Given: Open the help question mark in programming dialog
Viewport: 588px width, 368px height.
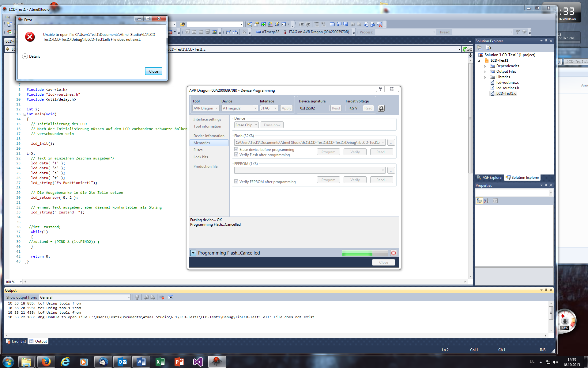Looking at the screenshot, I should pyautogui.click(x=380, y=89).
